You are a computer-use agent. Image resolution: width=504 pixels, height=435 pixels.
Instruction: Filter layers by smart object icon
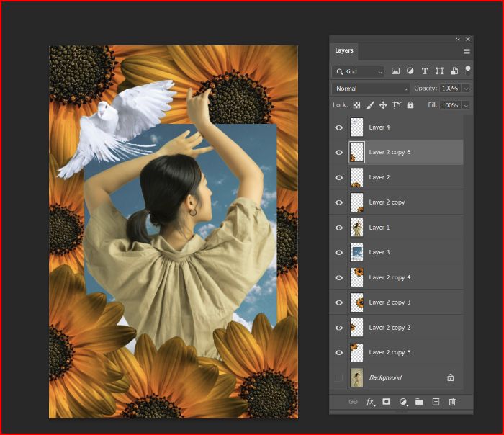(454, 71)
